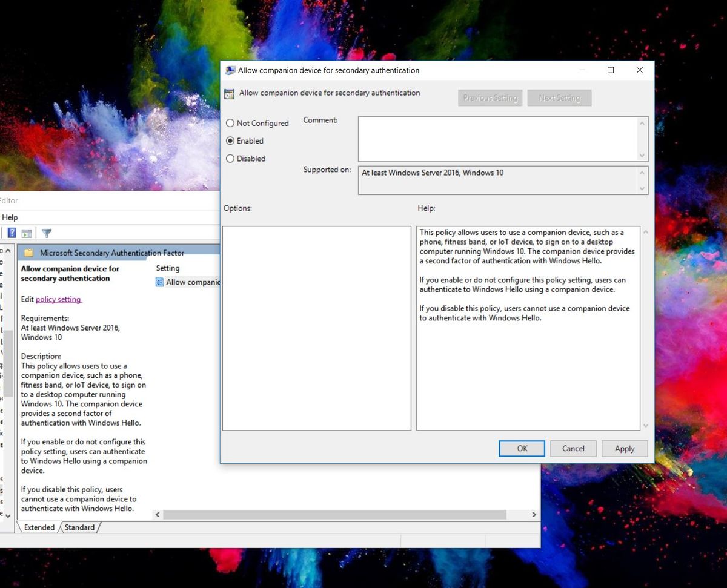
Task: Open the Help menu in the editor window
Action: [x=10, y=217]
